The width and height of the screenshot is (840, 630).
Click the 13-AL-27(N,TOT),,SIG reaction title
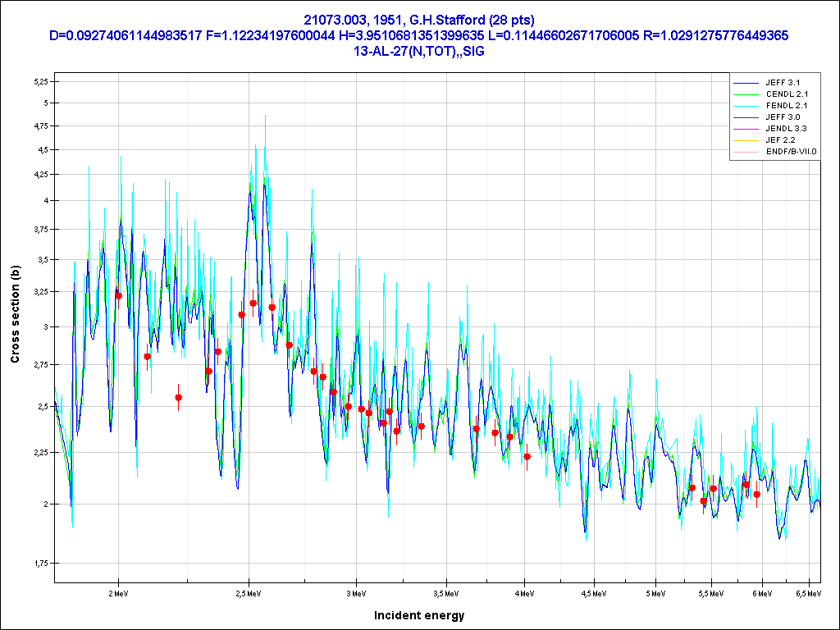tap(419, 51)
